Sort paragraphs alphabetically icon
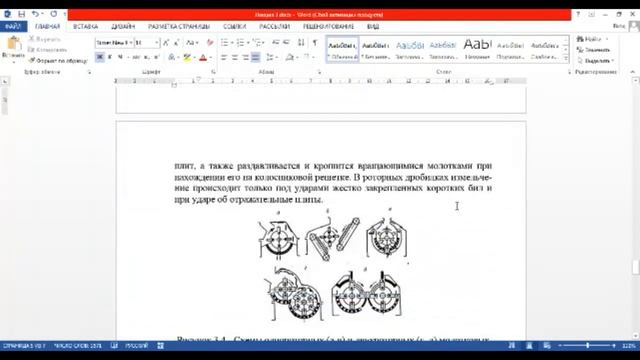The width and height of the screenshot is (640, 360). (x=301, y=42)
